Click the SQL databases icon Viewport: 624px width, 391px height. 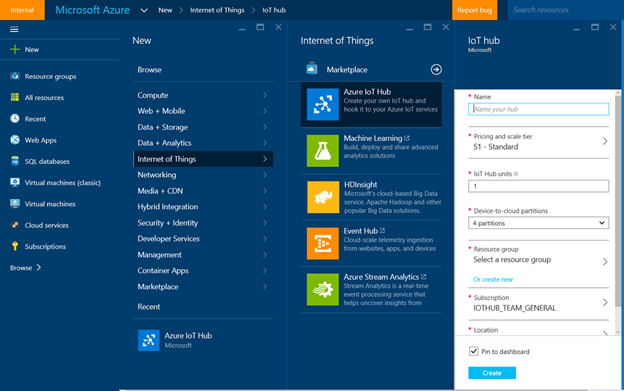point(15,161)
